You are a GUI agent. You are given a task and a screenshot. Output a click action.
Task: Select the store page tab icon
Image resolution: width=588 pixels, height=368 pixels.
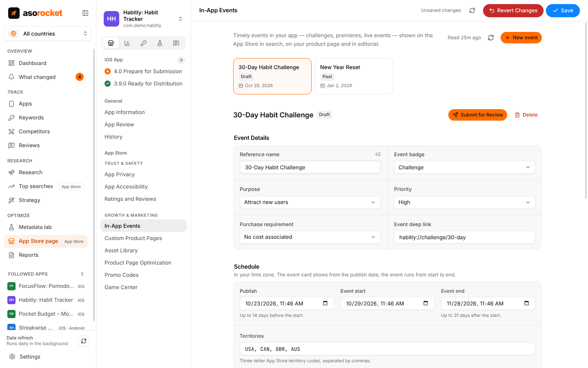(x=111, y=43)
